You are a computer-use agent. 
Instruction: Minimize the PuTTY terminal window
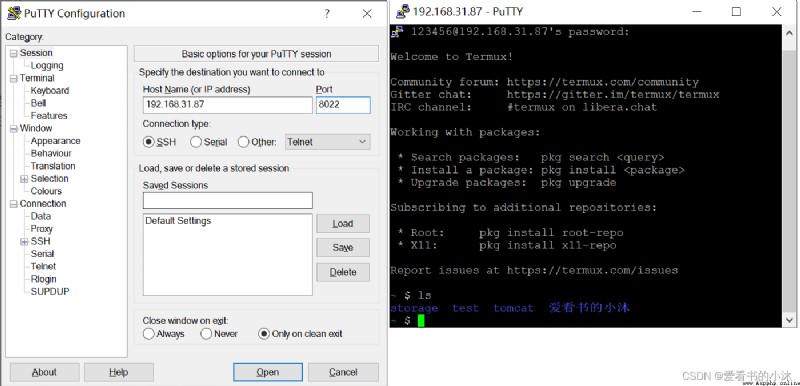696,11
